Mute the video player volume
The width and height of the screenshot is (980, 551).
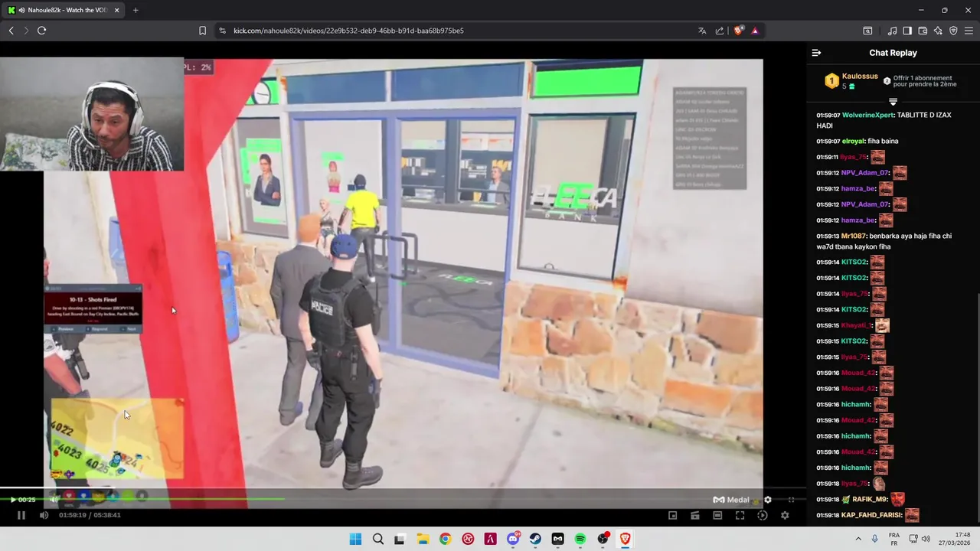pos(44,515)
